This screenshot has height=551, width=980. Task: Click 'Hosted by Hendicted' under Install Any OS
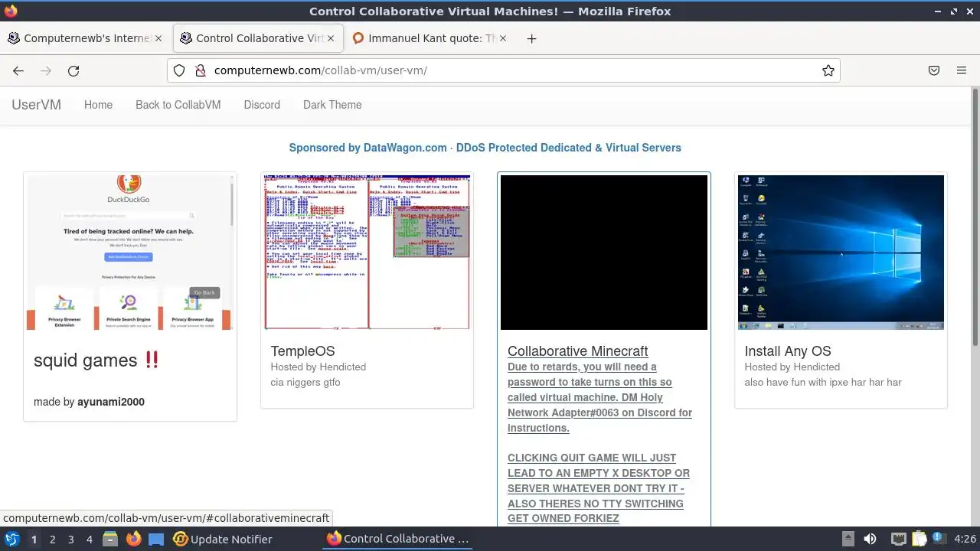792,367
